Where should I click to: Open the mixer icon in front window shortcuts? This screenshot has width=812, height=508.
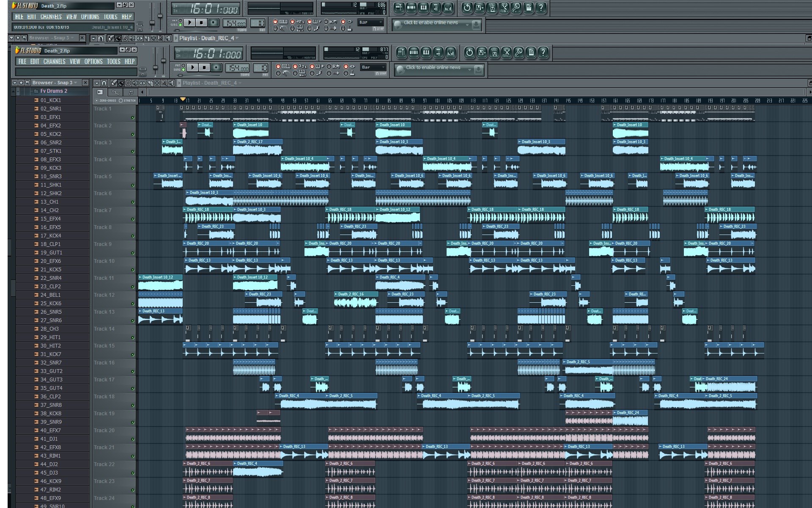pyautogui.click(x=450, y=52)
